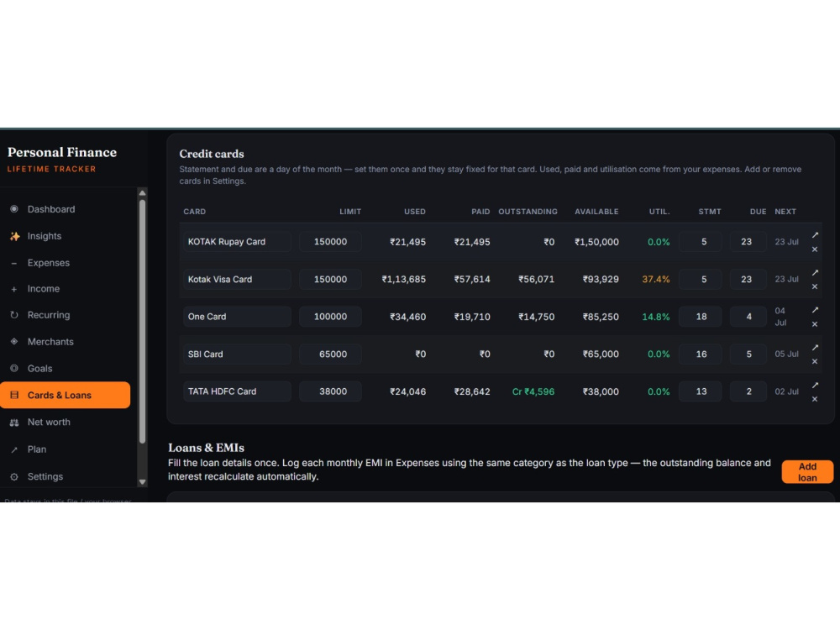Remove SBI Card with X icon

(x=815, y=361)
